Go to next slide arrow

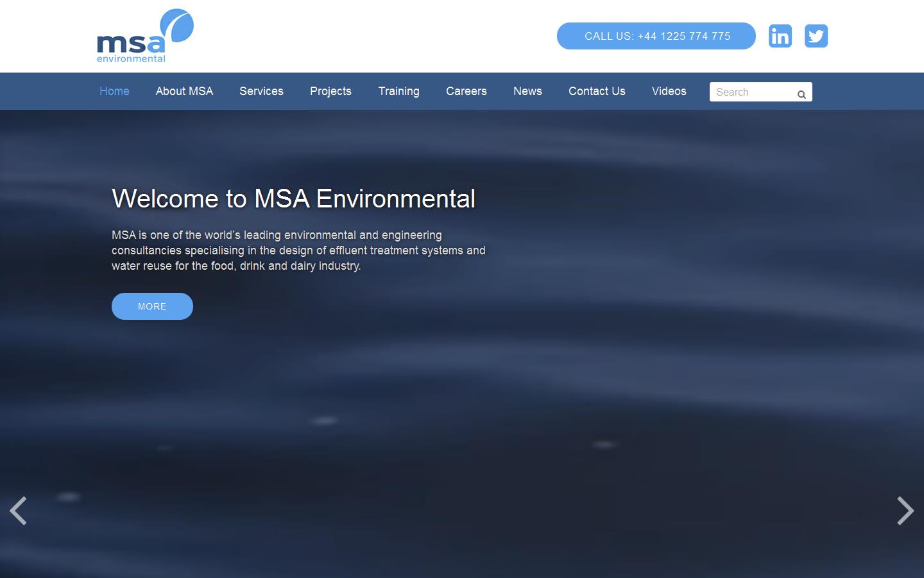(905, 511)
